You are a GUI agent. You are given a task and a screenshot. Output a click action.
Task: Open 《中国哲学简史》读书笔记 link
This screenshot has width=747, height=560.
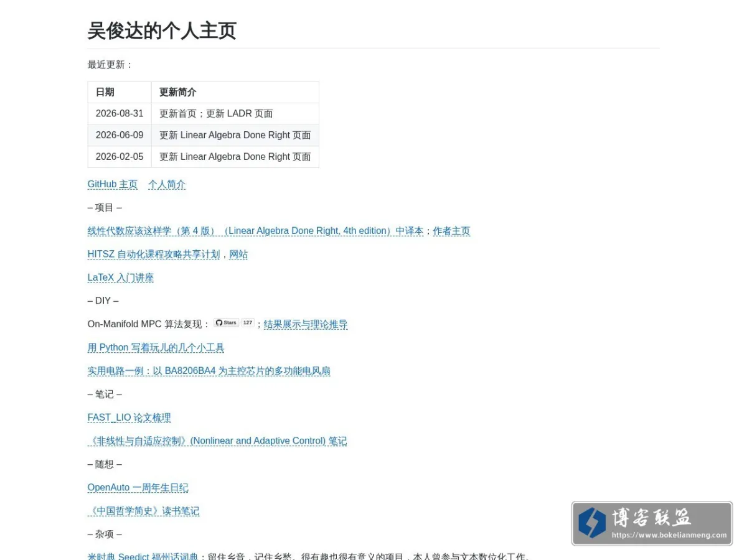(x=143, y=511)
